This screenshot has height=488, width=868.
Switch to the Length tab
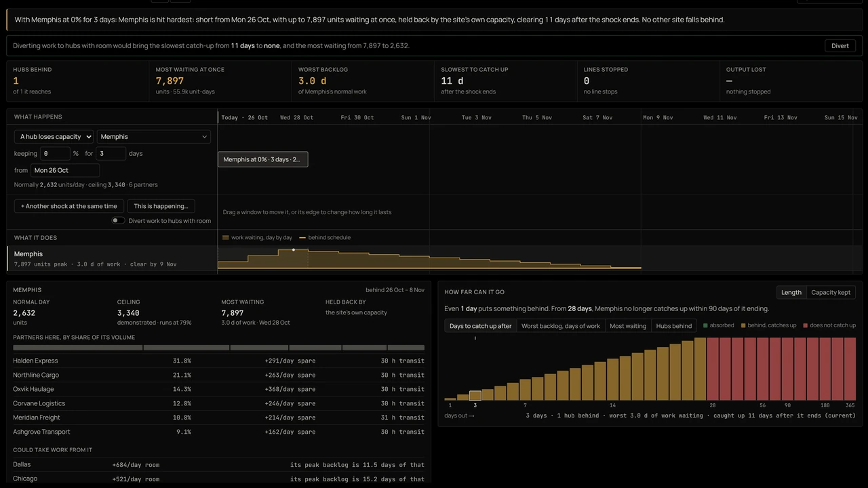[x=791, y=292]
